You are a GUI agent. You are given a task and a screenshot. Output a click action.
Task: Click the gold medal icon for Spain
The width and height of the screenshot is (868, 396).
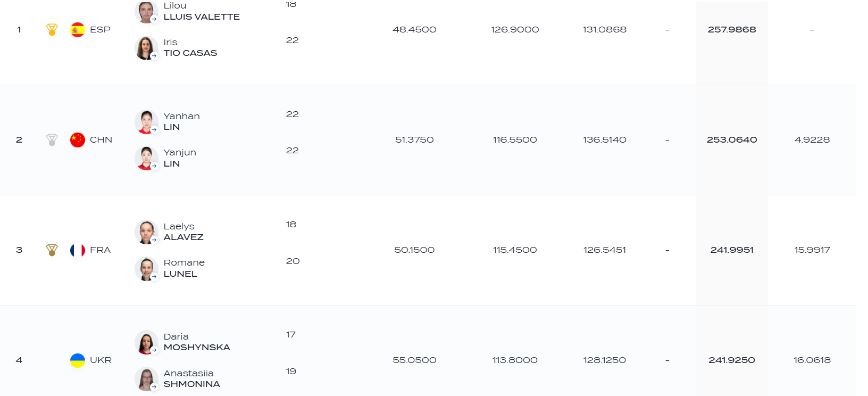point(52,30)
